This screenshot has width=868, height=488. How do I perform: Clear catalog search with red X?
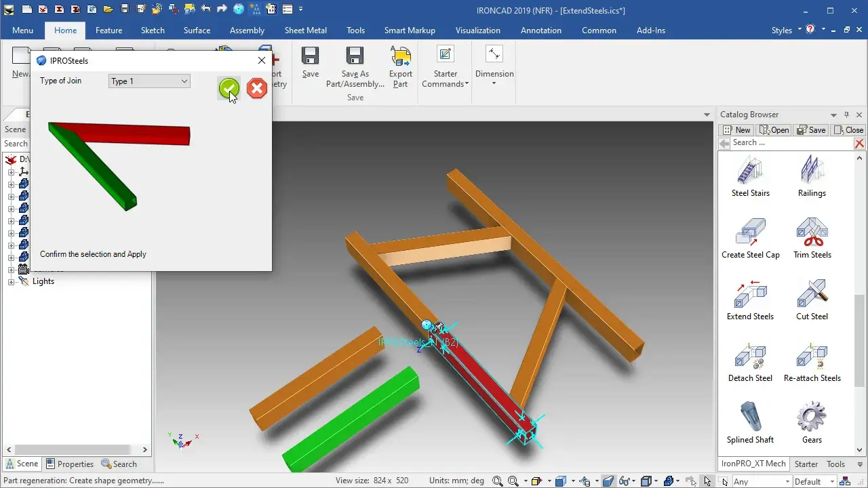pos(859,144)
